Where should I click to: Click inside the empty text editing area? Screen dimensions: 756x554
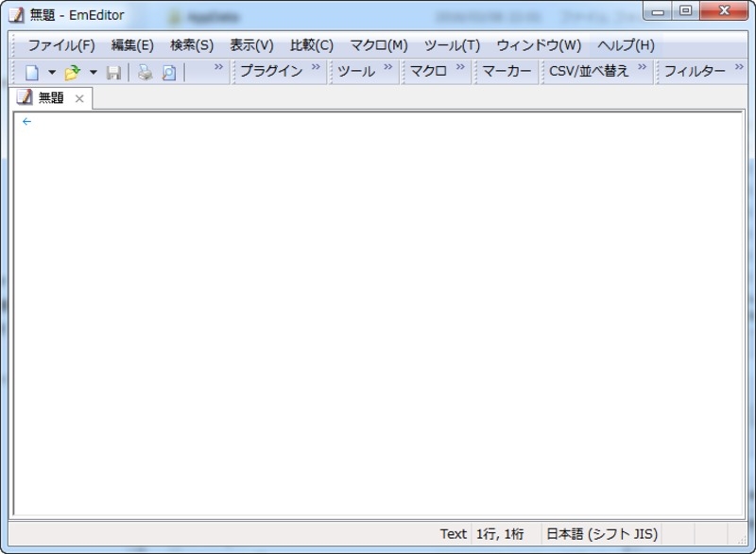tap(378, 314)
